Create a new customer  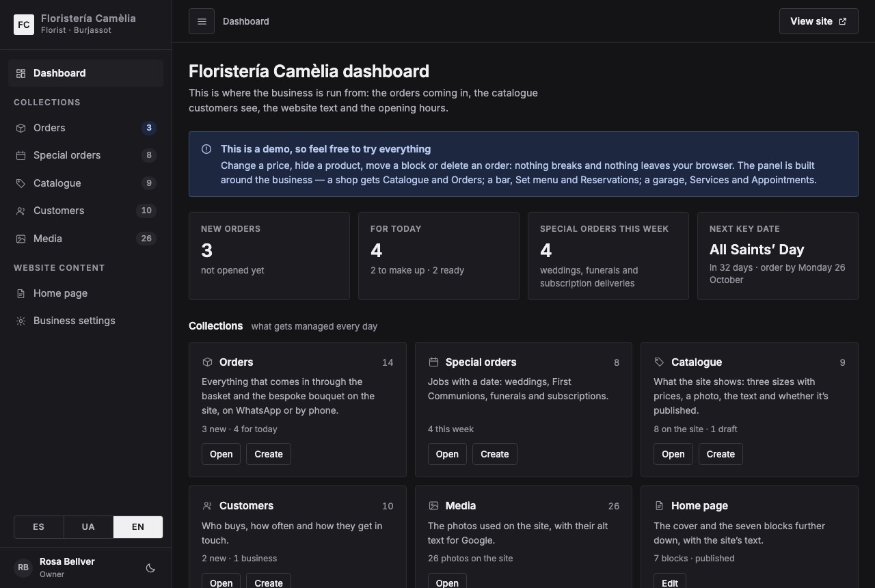[x=269, y=582]
